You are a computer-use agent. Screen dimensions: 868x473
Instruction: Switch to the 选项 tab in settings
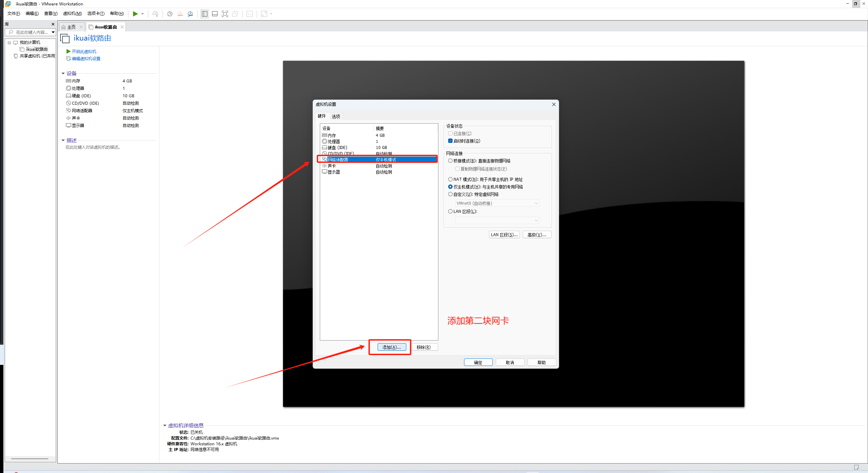(x=336, y=117)
